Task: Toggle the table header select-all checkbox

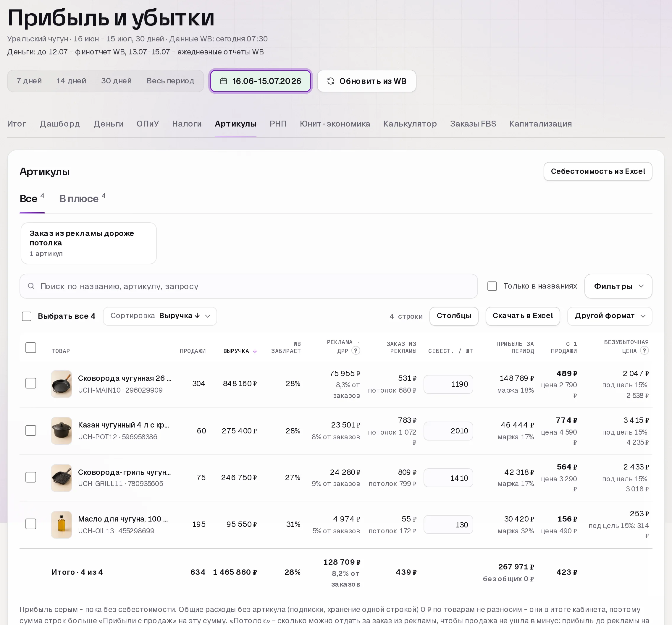Action: click(31, 348)
